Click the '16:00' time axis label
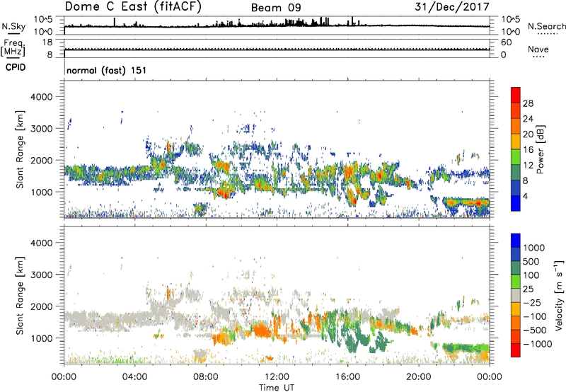Image resolution: width=566 pixels, height=392 pixels. coord(347,377)
